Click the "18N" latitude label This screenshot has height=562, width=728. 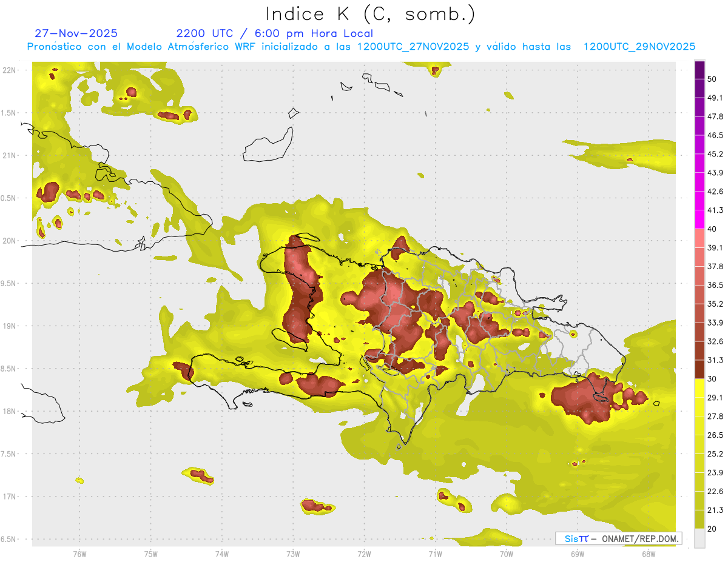(10, 411)
